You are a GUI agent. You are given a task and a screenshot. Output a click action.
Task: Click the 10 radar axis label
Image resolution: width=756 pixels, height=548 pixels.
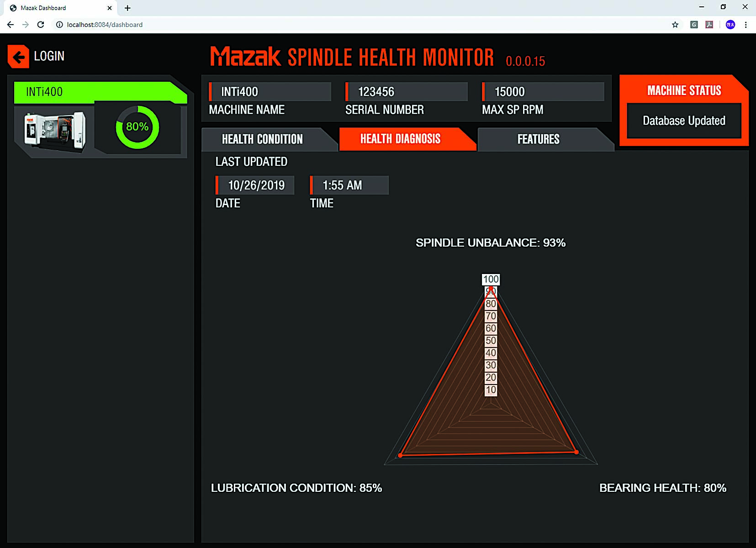(491, 390)
